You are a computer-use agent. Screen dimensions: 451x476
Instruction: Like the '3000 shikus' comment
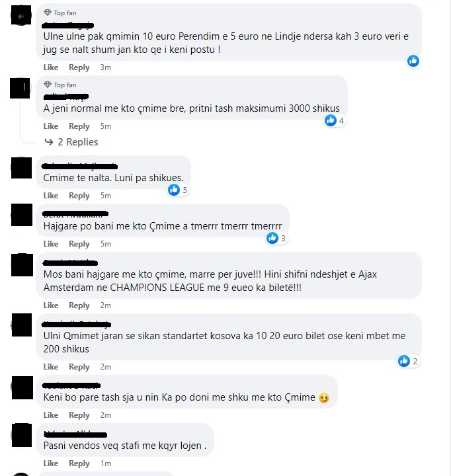51,126
